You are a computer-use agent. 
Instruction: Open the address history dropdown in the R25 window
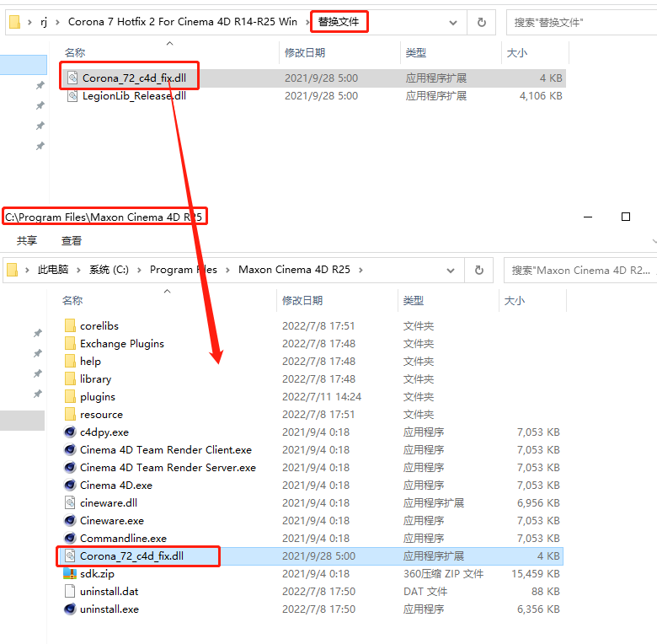click(451, 271)
